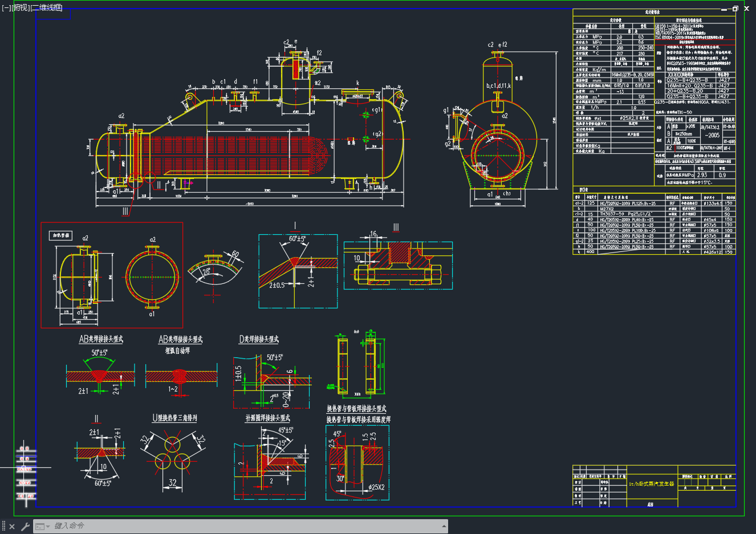The width and height of the screenshot is (756, 534).
Task: Minimize the drawing window
Action: point(725,9)
